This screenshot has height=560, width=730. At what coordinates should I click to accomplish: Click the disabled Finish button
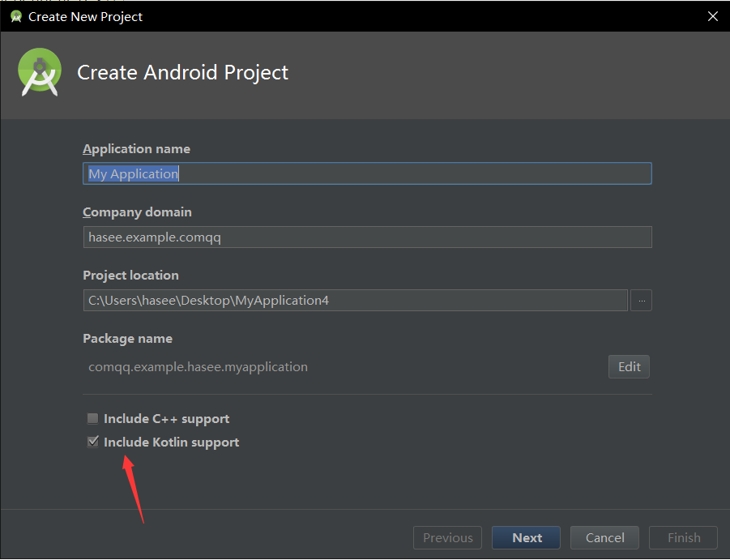[684, 537]
